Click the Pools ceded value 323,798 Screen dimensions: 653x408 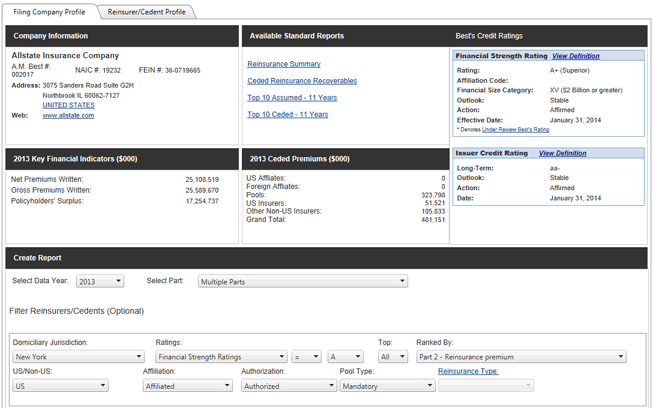[x=433, y=195]
